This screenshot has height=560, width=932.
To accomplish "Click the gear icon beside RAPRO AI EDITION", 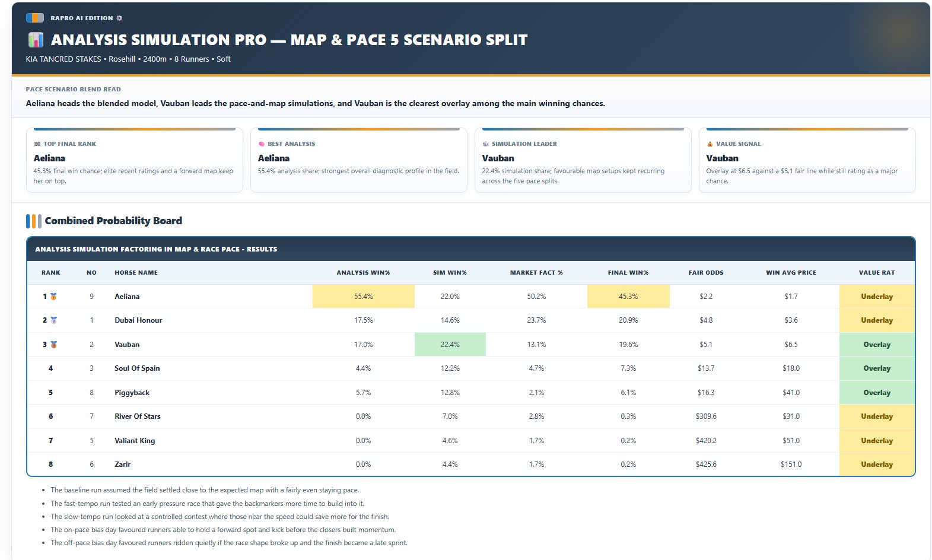I will tap(119, 18).
